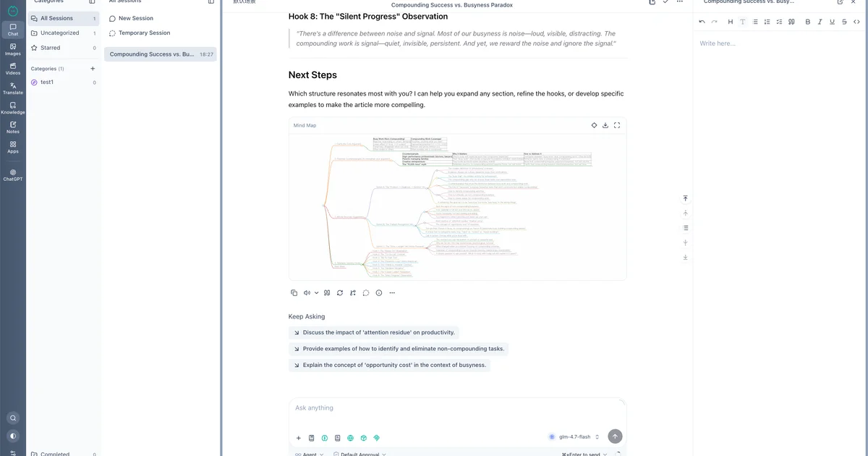The width and height of the screenshot is (868, 456).
Task: Add attachment with plus icon
Action: (x=299, y=438)
